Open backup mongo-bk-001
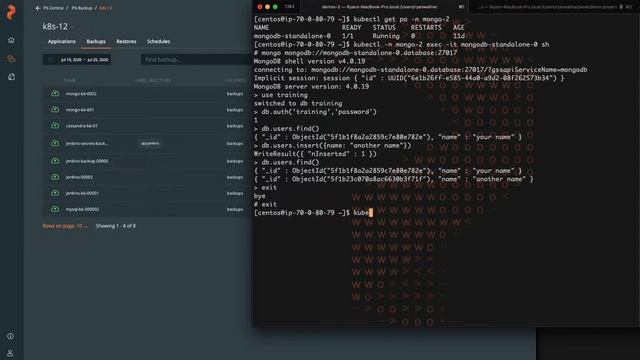The width and height of the screenshot is (640, 360). (80, 110)
